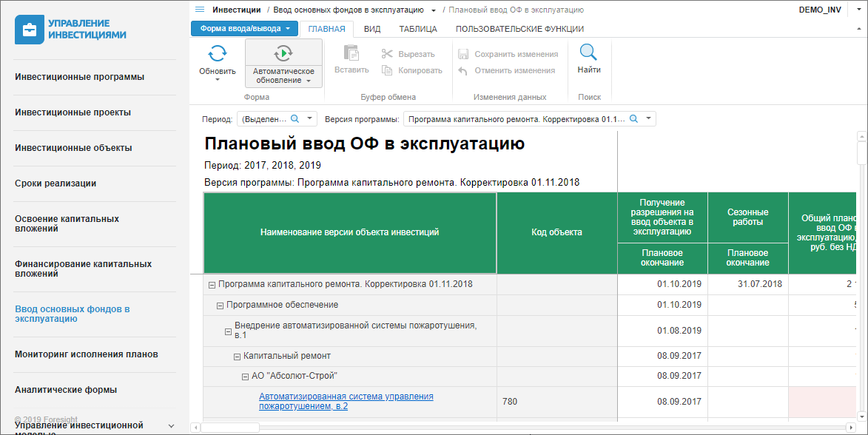
Task: Click the Найти search icon
Action: (588, 53)
